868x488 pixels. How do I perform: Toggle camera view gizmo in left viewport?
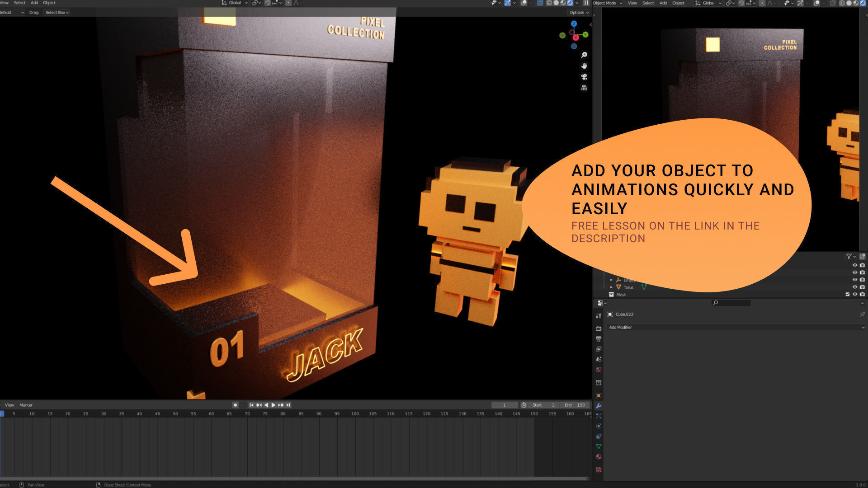tap(584, 77)
